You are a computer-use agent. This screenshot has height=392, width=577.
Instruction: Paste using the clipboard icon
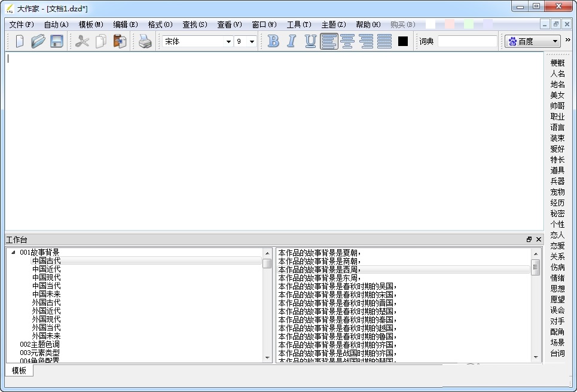click(120, 41)
